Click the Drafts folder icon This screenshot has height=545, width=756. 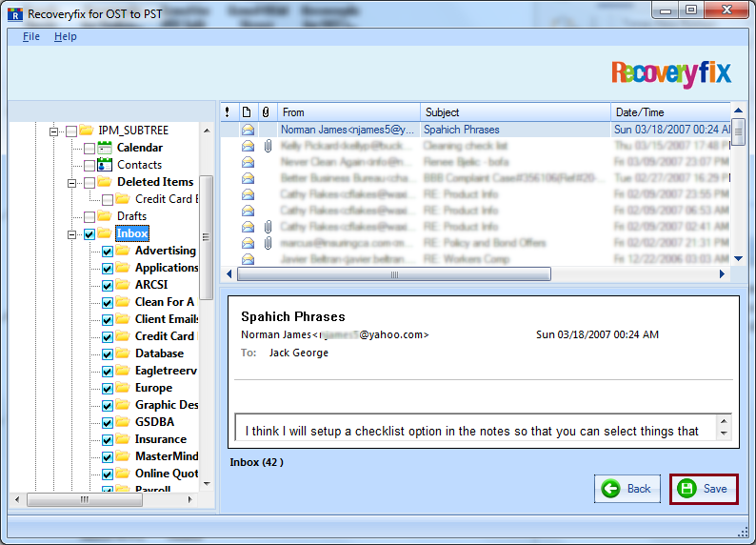click(x=105, y=216)
